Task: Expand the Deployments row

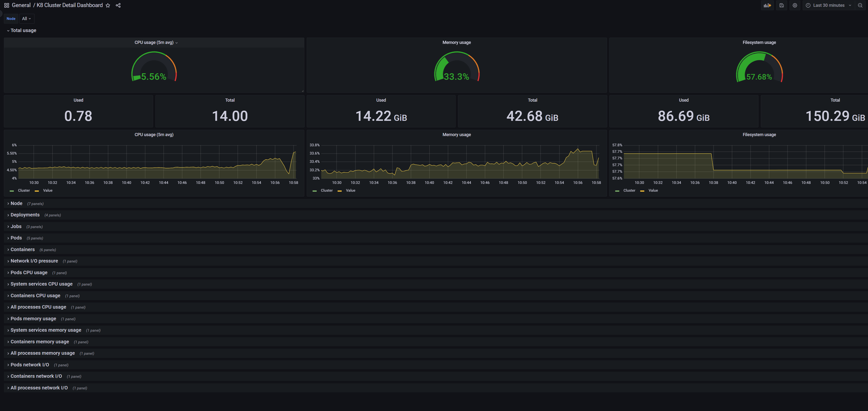Action: [x=25, y=215]
